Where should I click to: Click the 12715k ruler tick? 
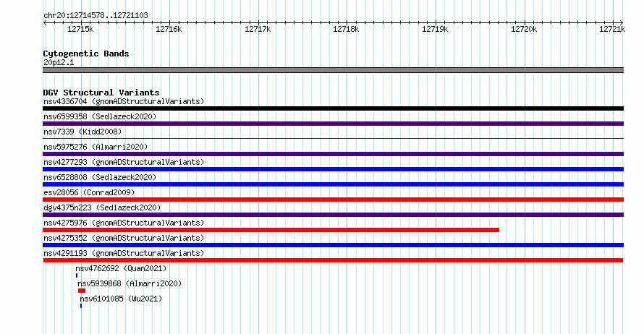(80, 29)
